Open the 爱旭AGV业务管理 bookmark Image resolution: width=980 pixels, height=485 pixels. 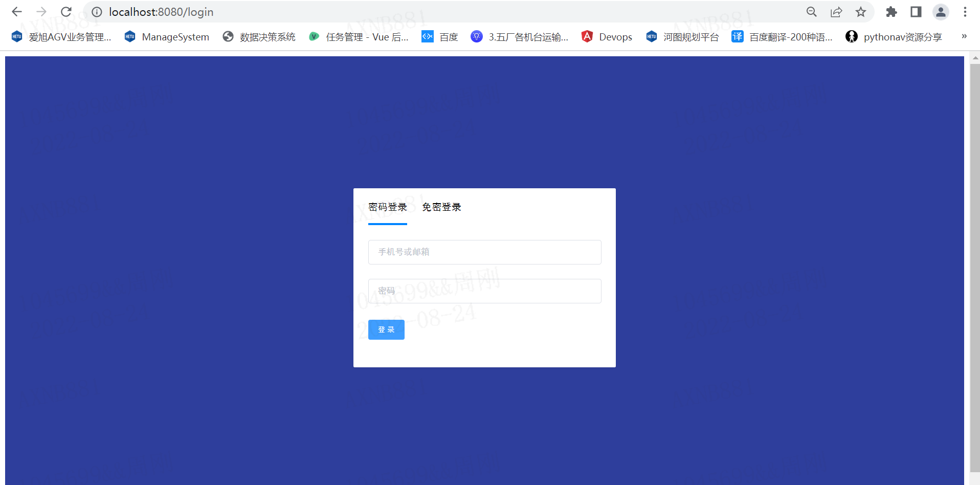[x=61, y=37]
